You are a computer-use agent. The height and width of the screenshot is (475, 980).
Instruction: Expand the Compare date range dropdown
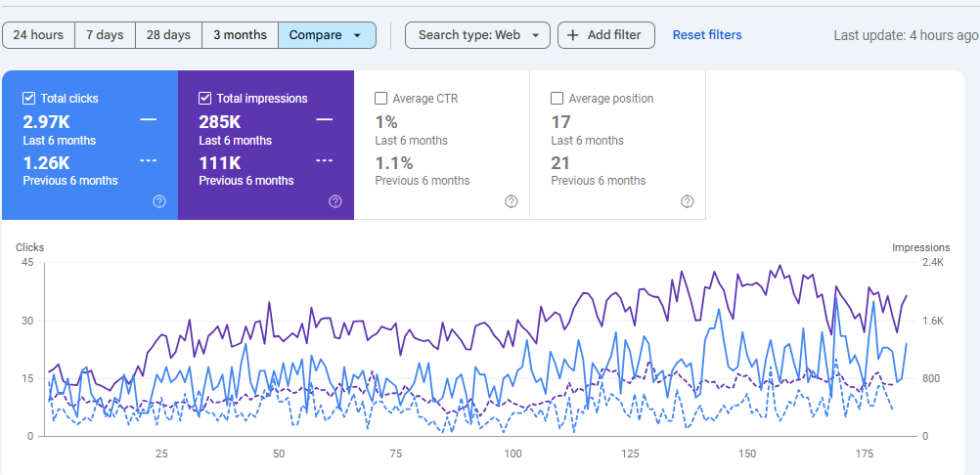tap(327, 35)
